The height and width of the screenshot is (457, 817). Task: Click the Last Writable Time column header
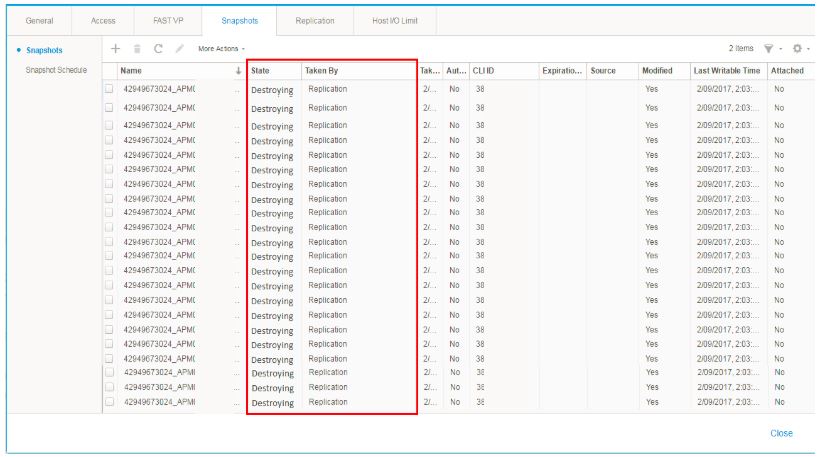click(x=726, y=71)
